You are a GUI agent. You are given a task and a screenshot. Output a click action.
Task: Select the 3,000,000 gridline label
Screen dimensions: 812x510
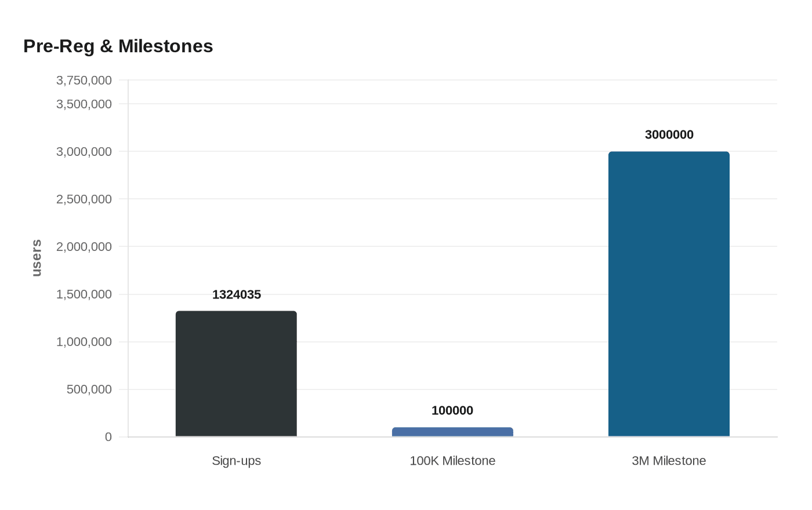(83, 151)
